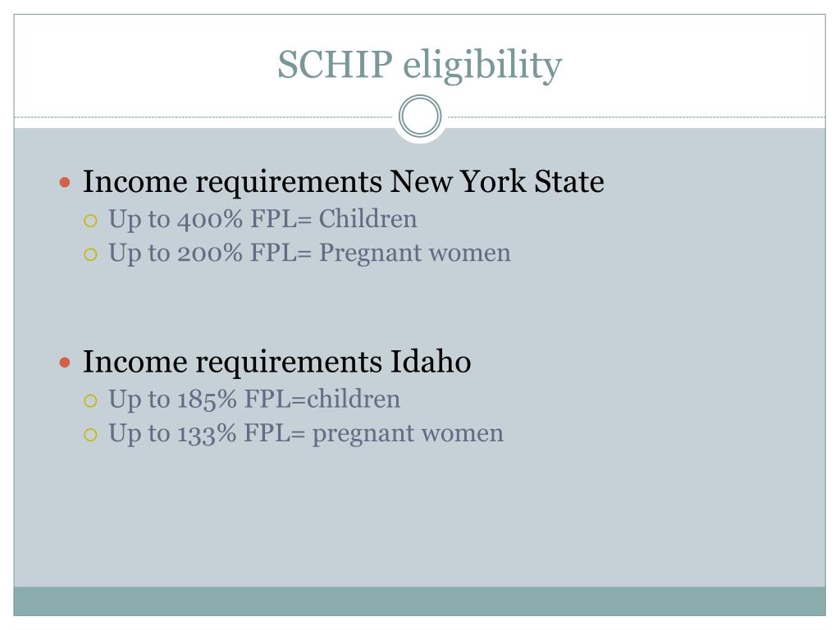
Task: Click the word 'Children' in first sub-bullet
Action: tap(368, 219)
